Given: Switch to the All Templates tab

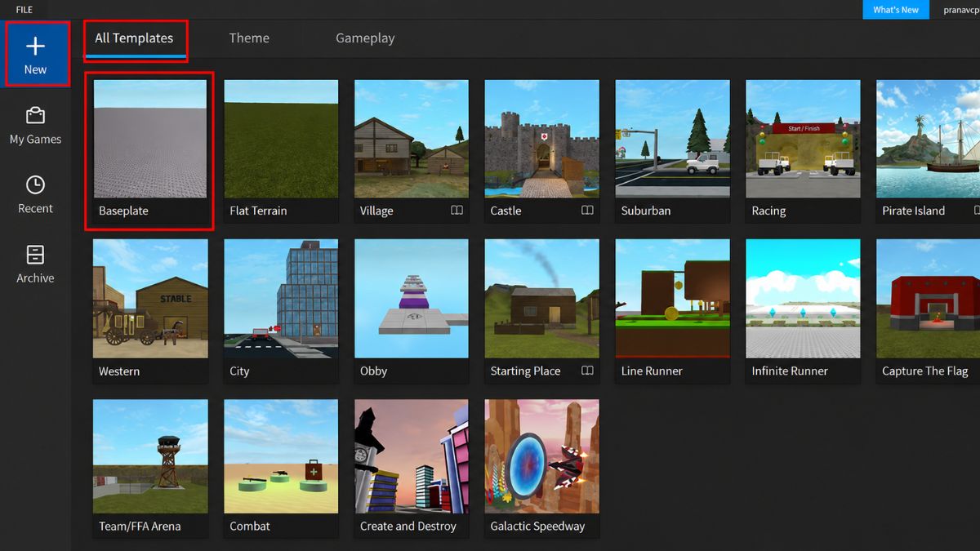Looking at the screenshot, I should [134, 38].
